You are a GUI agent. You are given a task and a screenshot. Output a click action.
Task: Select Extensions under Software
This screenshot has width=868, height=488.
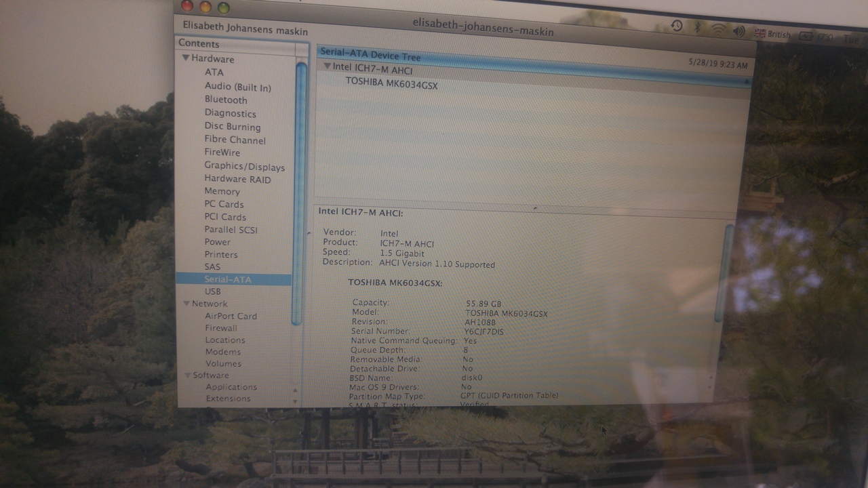pos(228,399)
